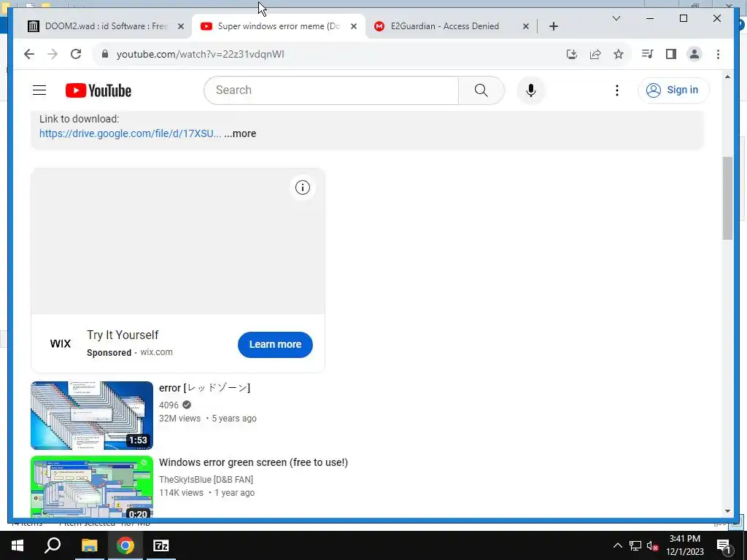Open TheSkyIsBlue [D&B FAN] channel

[x=206, y=479]
